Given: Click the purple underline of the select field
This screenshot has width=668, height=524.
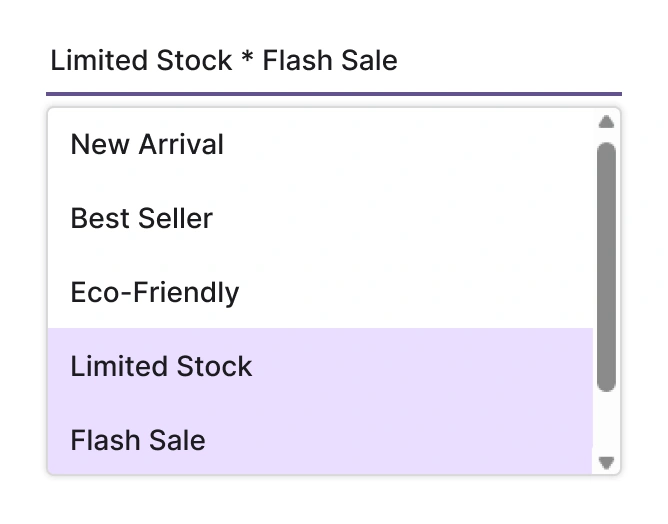Looking at the screenshot, I should pos(333,94).
